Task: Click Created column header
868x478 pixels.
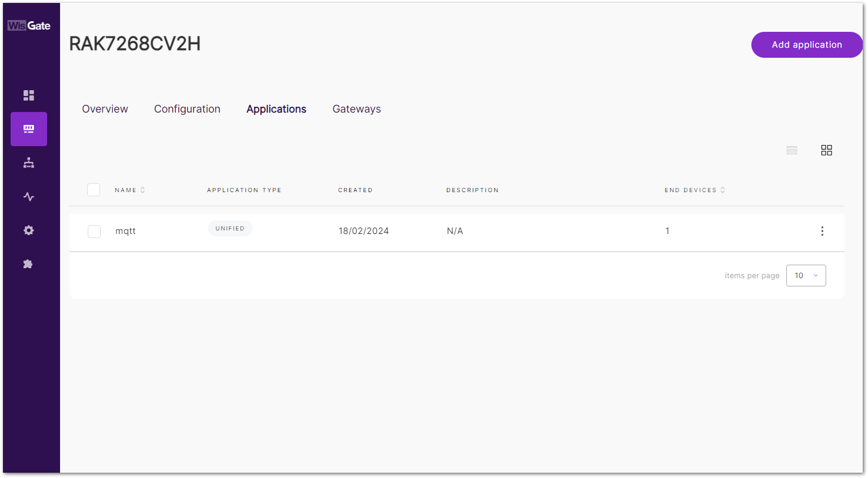Action: point(355,190)
